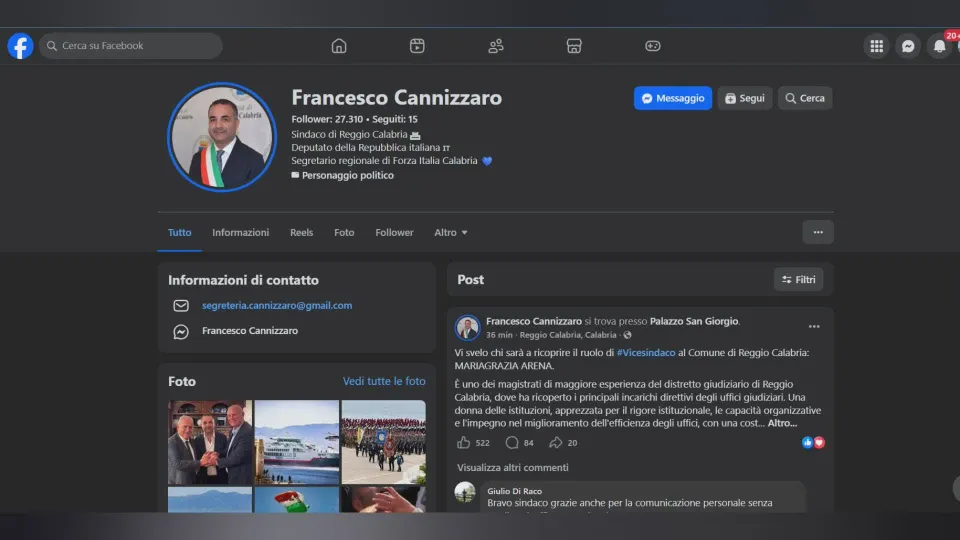Screen dimensions: 960x540
Task: Open Messenger chats icon in top bar
Action: (908, 46)
